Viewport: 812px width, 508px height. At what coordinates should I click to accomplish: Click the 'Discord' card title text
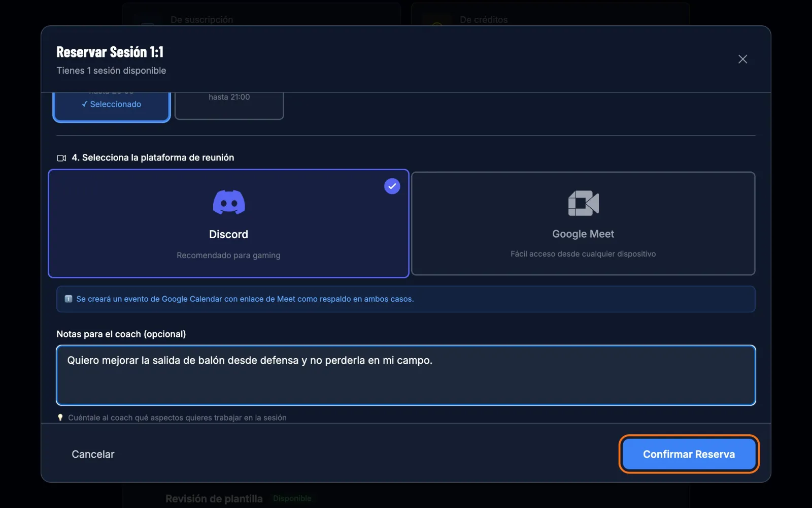click(x=228, y=234)
